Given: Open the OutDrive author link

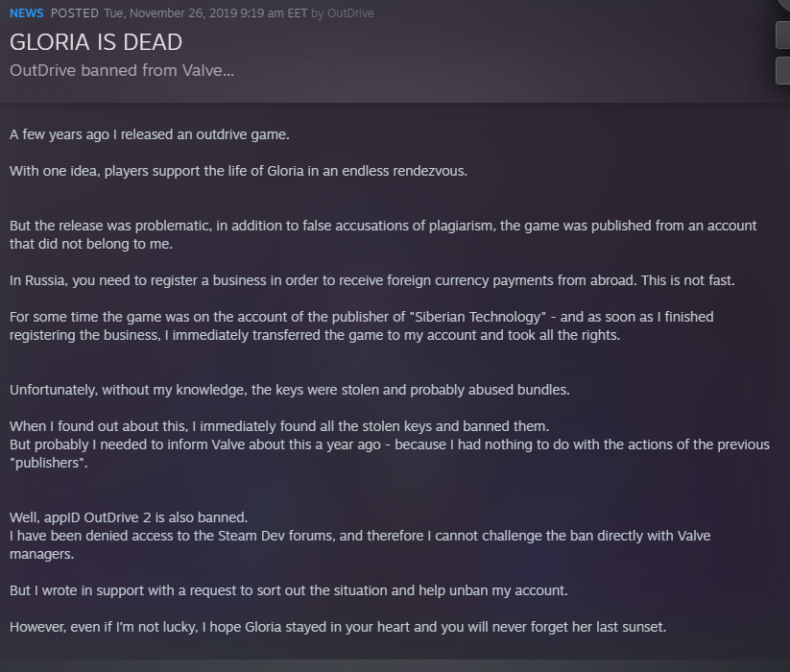Looking at the screenshot, I should 350,13.
